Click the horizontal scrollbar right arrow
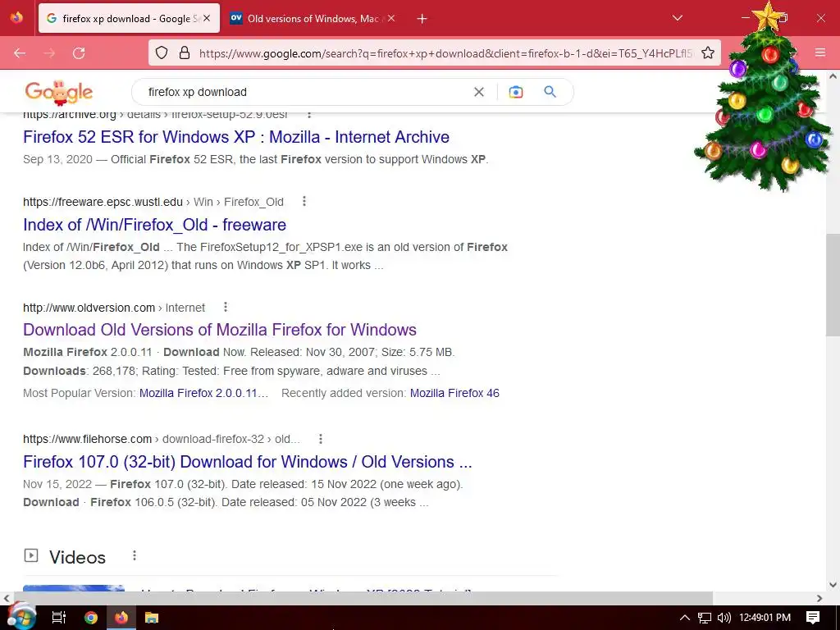 click(819, 598)
